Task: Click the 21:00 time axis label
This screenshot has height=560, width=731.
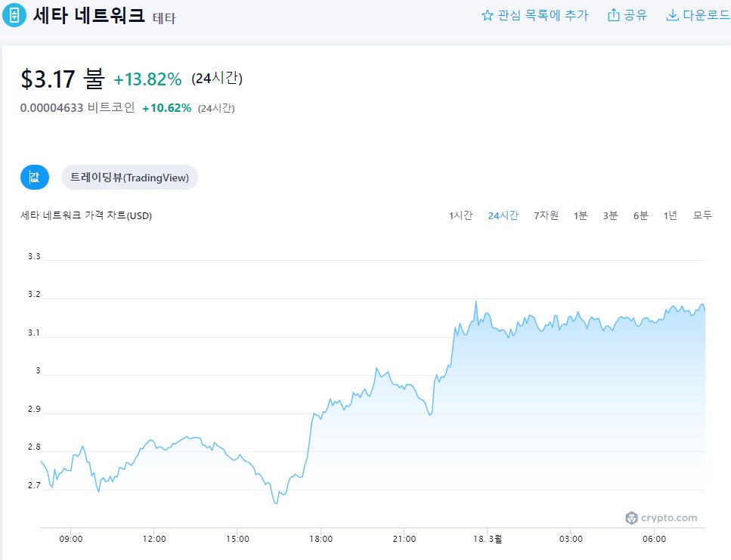Action: coord(404,539)
